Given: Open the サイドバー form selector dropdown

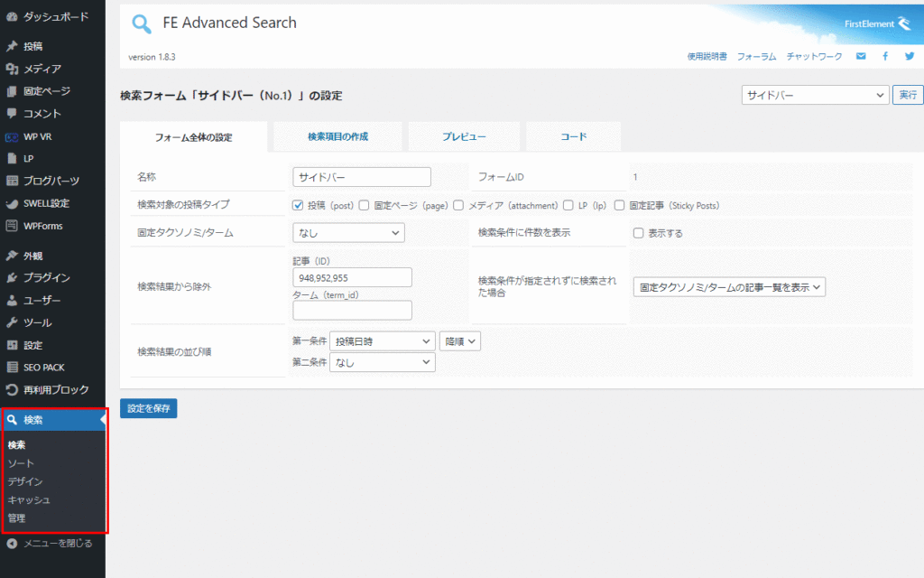Looking at the screenshot, I should pos(815,95).
